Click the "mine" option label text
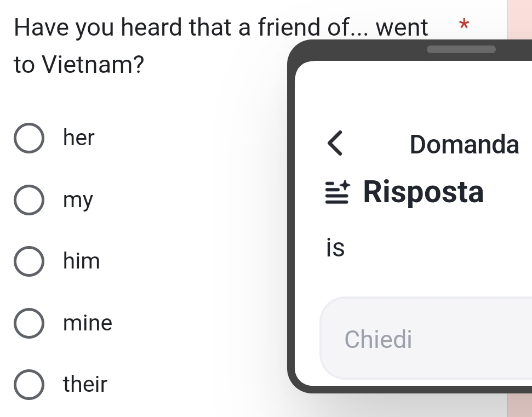 tap(88, 323)
